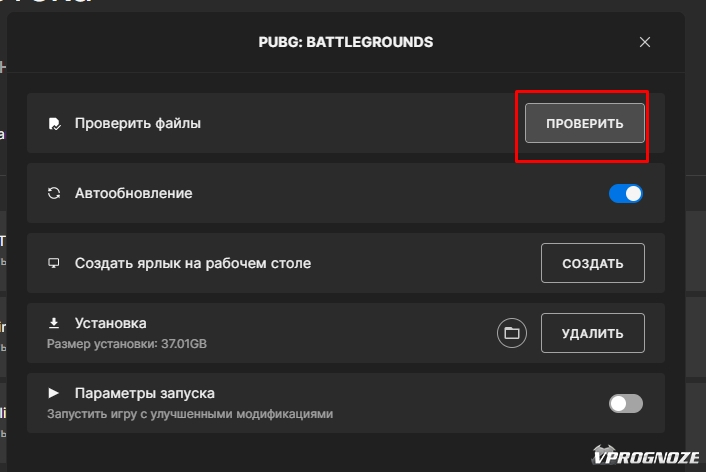Image resolution: width=706 pixels, height=472 pixels.
Task: Click the desktop shortcut monitor icon
Action: click(54, 263)
